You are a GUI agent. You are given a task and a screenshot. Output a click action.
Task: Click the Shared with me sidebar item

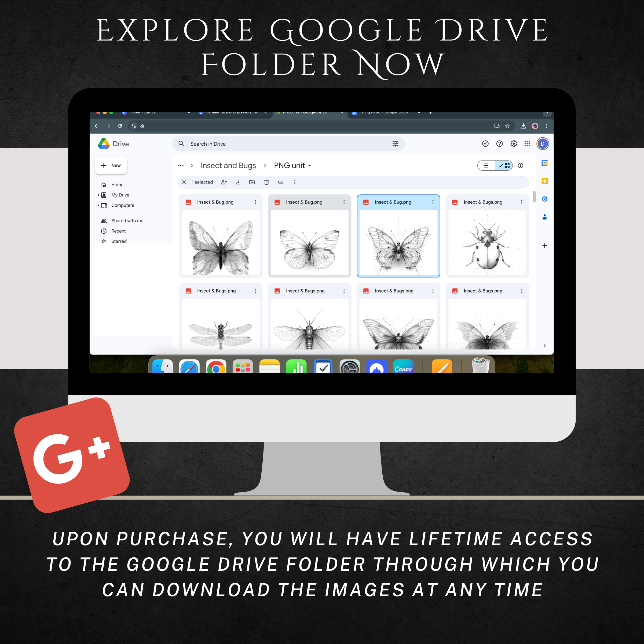[x=127, y=221]
